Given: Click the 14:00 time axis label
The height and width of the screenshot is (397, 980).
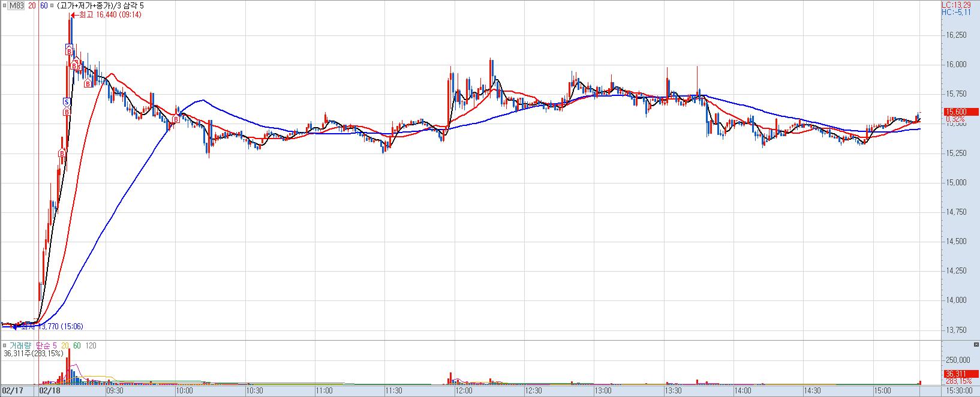Looking at the screenshot, I should click(743, 390).
